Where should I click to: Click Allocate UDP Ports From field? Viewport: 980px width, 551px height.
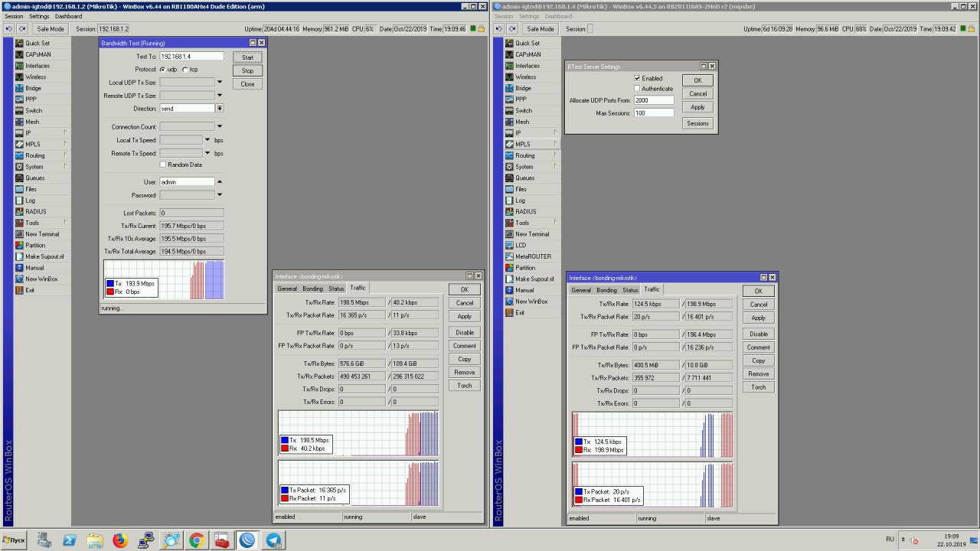click(x=654, y=100)
